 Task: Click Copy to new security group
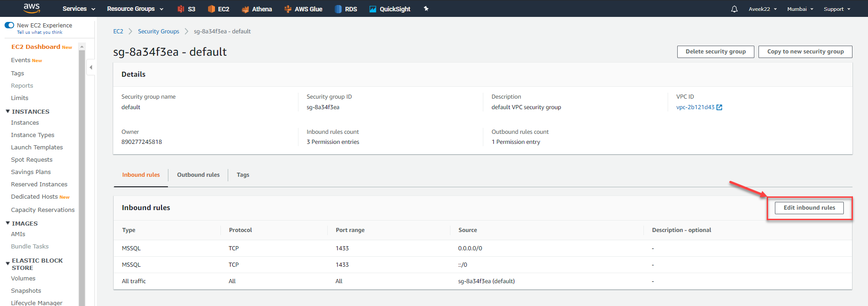[805, 52]
